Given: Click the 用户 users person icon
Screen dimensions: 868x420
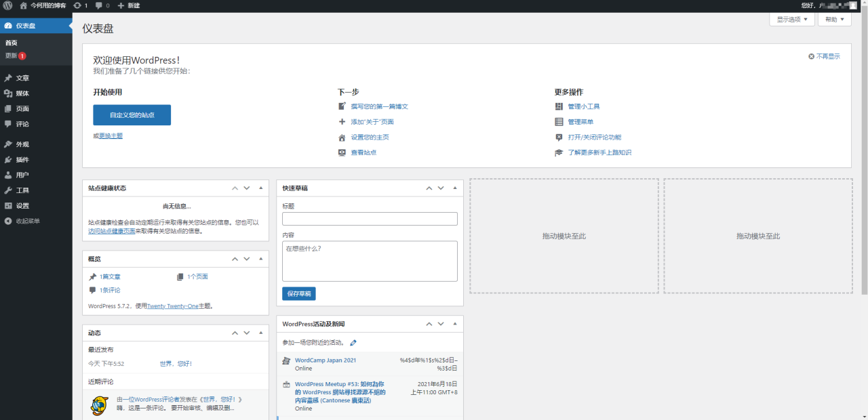Looking at the screenshot, I should point(8,175).
